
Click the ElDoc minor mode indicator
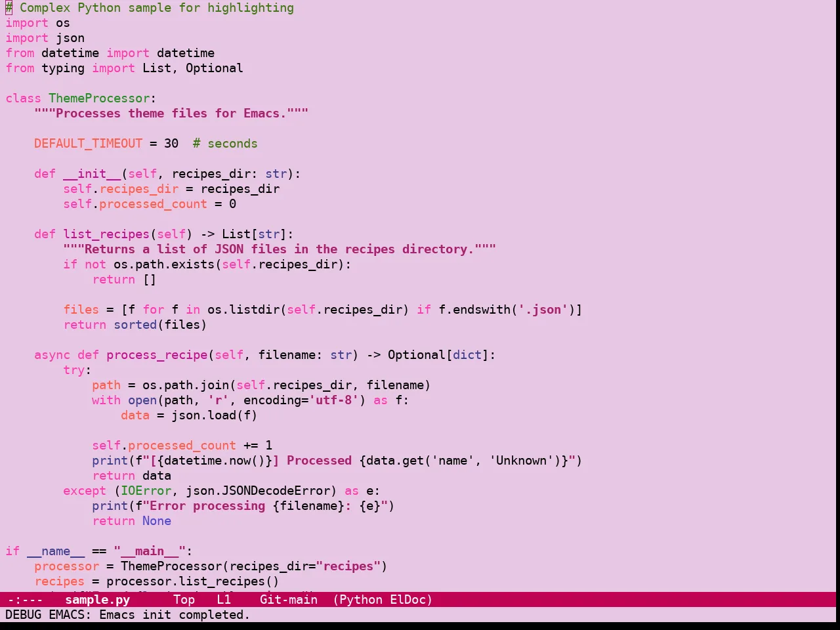[408, 599]
